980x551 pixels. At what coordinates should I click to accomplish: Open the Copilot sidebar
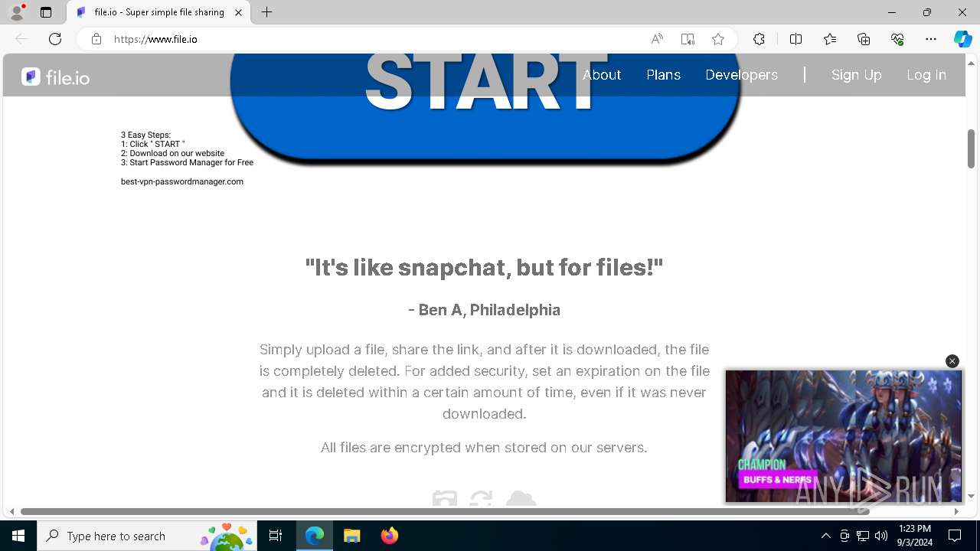962,39
